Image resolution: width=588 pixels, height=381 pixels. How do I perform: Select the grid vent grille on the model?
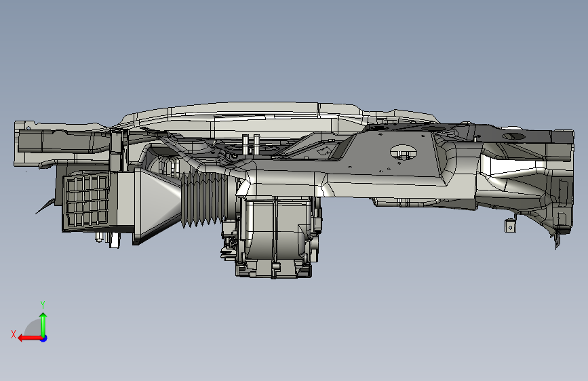87,201
